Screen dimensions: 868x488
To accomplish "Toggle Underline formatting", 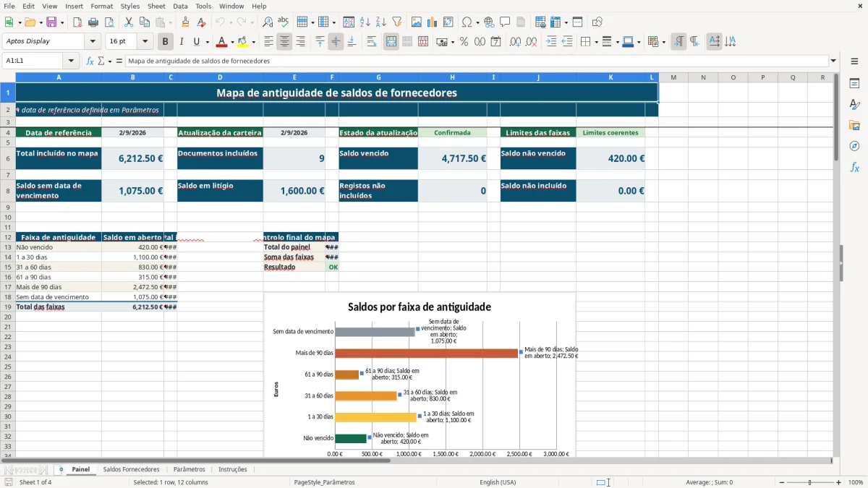I will [x=196, y=42].
